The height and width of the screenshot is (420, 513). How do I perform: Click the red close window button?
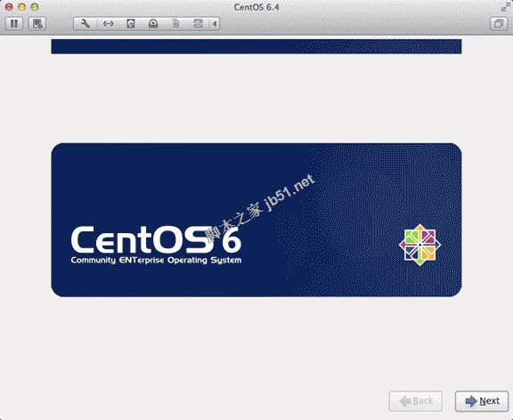9,7
